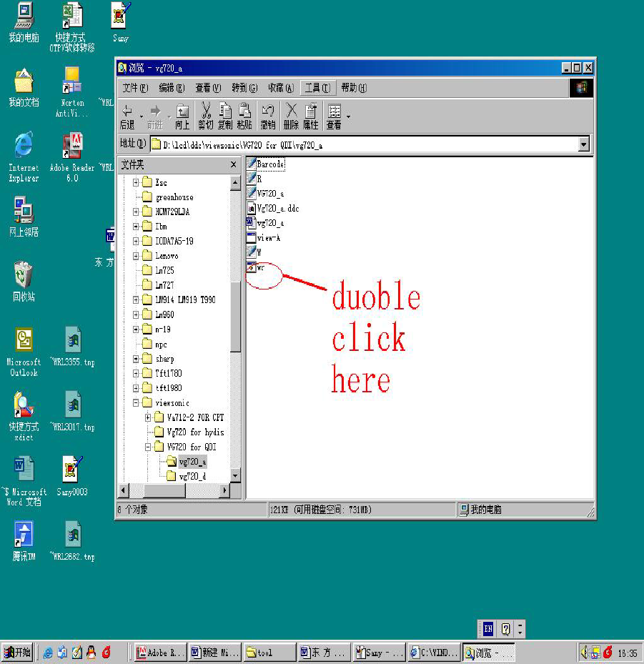Click the Network Neighborhood (网上邻居) desktop icon
The height and width of the screenshot is (664, 644).
click(24, 216)
